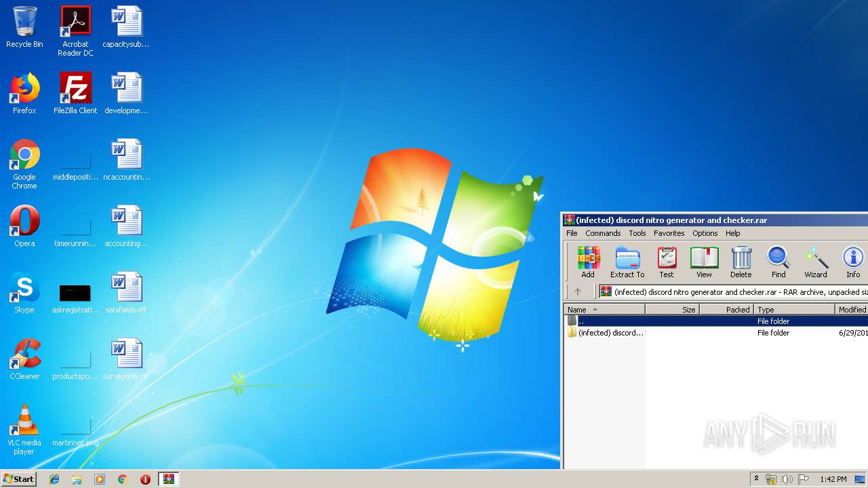The width and height of the screenshot is (868, 488).
Task: Sort by Packed column header
Action: pos(726,310)
